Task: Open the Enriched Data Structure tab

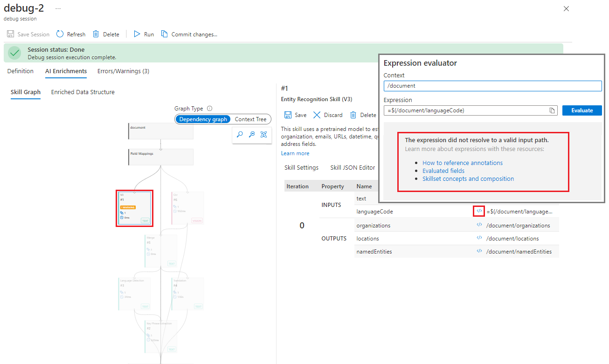Action: pos(83,92)
